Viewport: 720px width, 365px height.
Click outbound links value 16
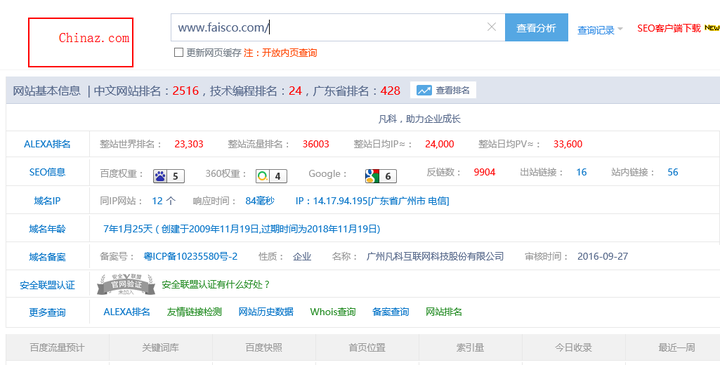click(581, 172)
